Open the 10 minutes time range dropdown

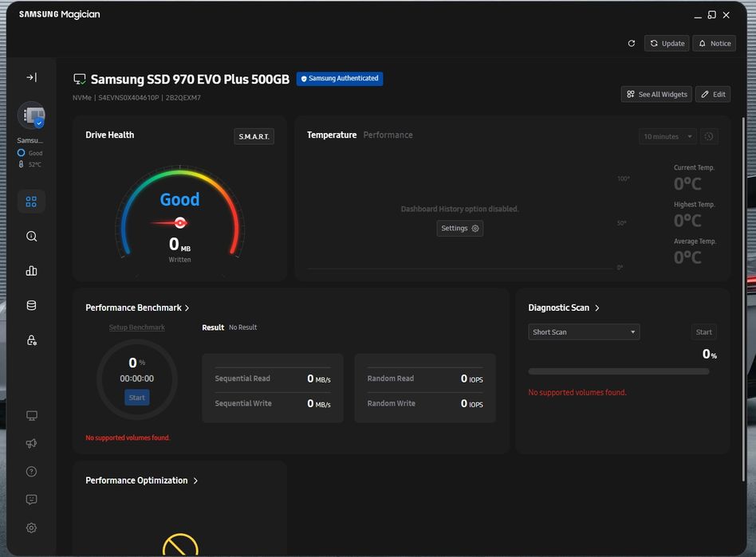pos(667,136)
